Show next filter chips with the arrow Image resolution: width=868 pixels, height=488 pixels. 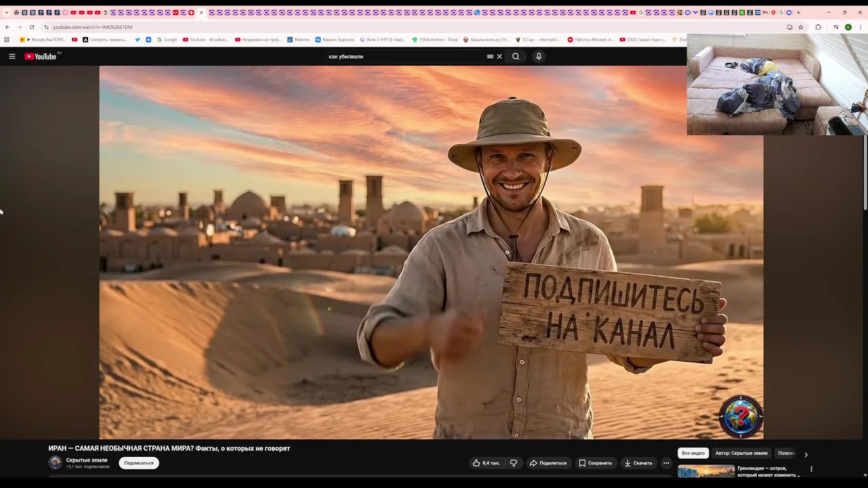click(806, 455)
